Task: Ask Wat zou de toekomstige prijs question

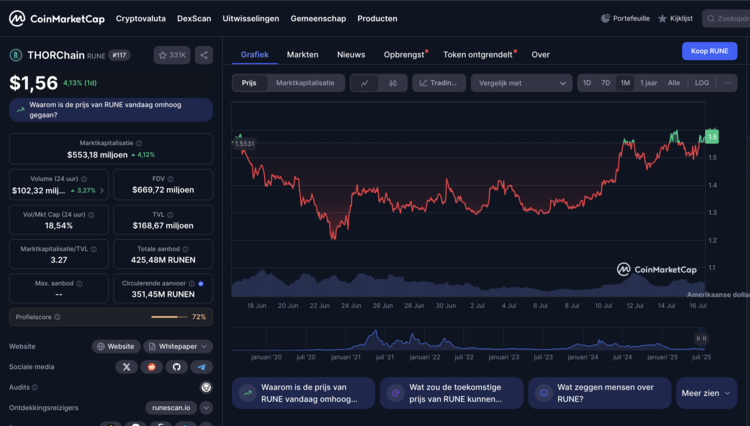Action: [x=452, y=393]
